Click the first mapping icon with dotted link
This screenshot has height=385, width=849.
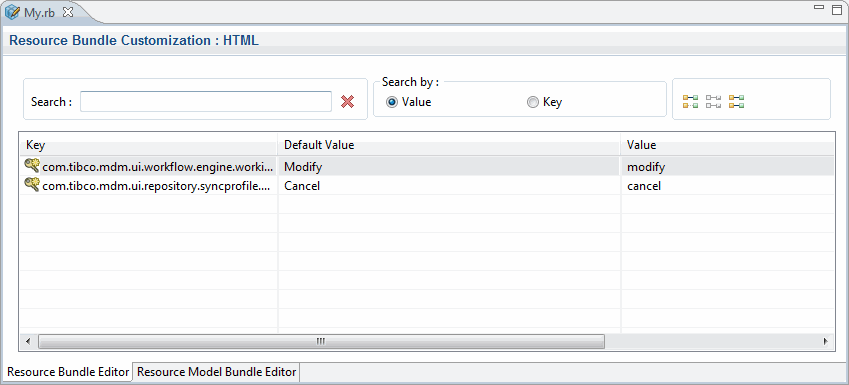coord(690,101)
